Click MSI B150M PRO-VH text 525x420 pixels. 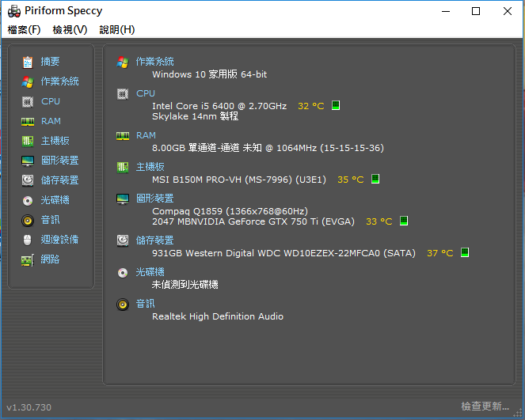point(239,180)
